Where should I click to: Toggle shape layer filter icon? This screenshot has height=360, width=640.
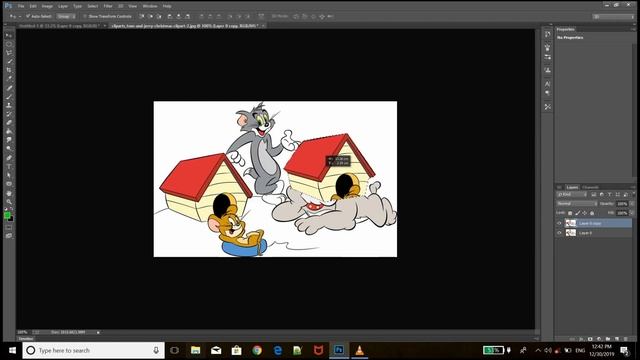point(618,195)
